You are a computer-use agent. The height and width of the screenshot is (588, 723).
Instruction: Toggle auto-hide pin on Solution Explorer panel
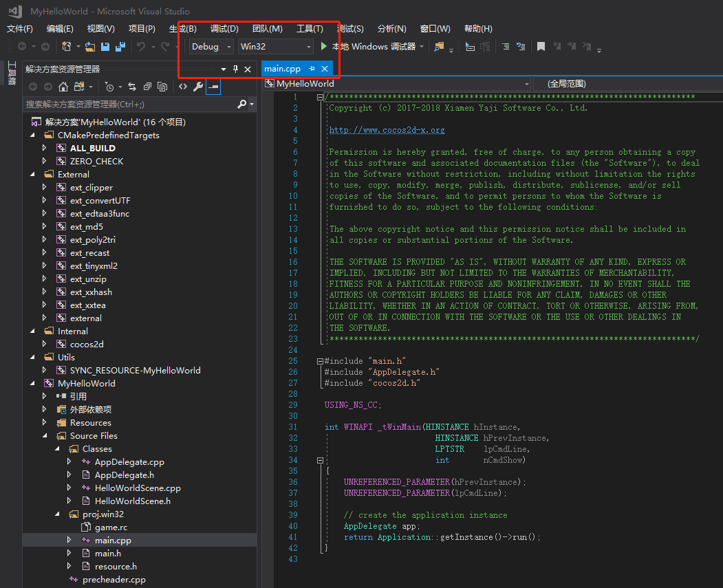click(x=235, y=69)
